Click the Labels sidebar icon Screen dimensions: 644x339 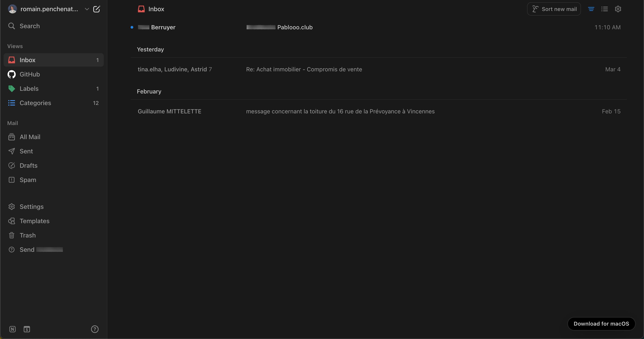click(x=11, y=89)
